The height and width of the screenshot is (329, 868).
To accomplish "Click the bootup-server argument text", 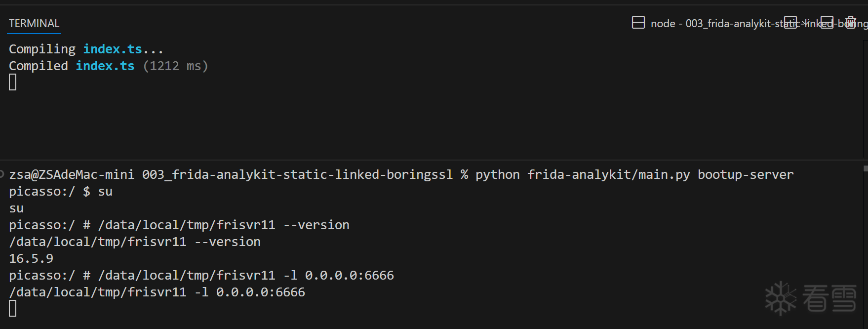I will [x=745, y=174].
